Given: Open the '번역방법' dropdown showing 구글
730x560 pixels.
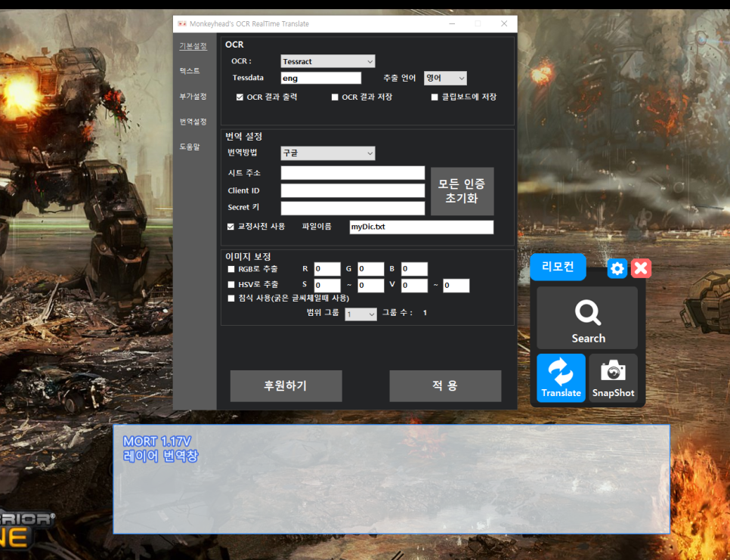Looking at the screenshot, I should (x=328, y=153).
